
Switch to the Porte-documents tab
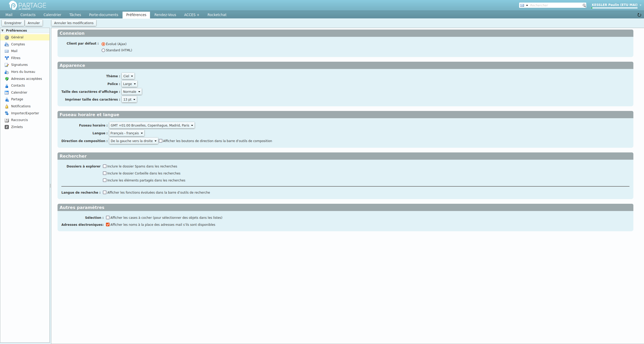[x=104, y=15]
